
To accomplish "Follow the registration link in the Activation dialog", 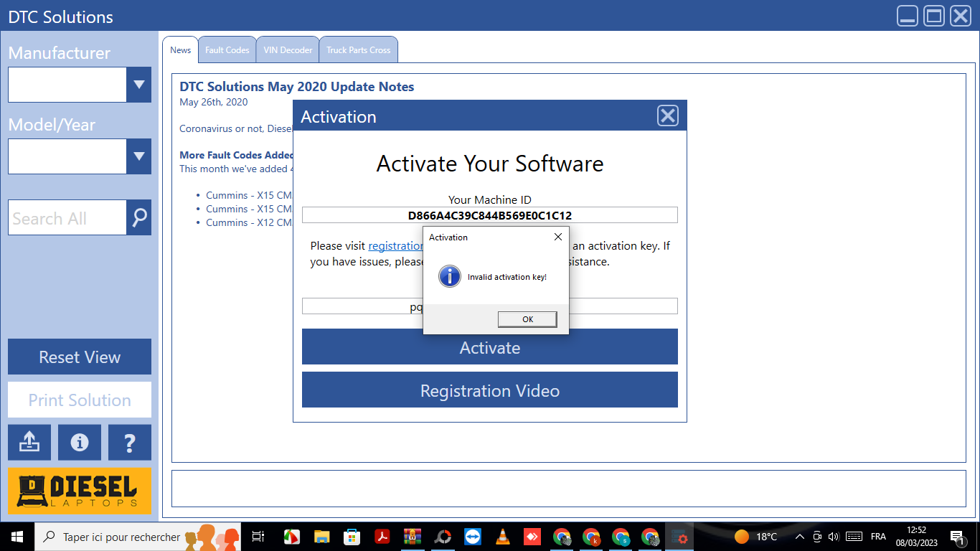I will coord(396,245).
